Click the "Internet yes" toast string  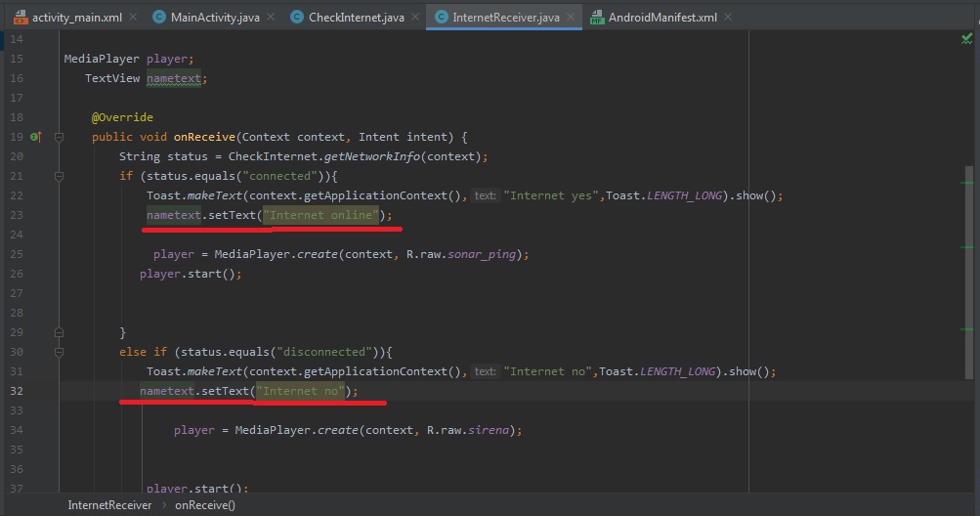pyautogui.click(x=551, y=195)
